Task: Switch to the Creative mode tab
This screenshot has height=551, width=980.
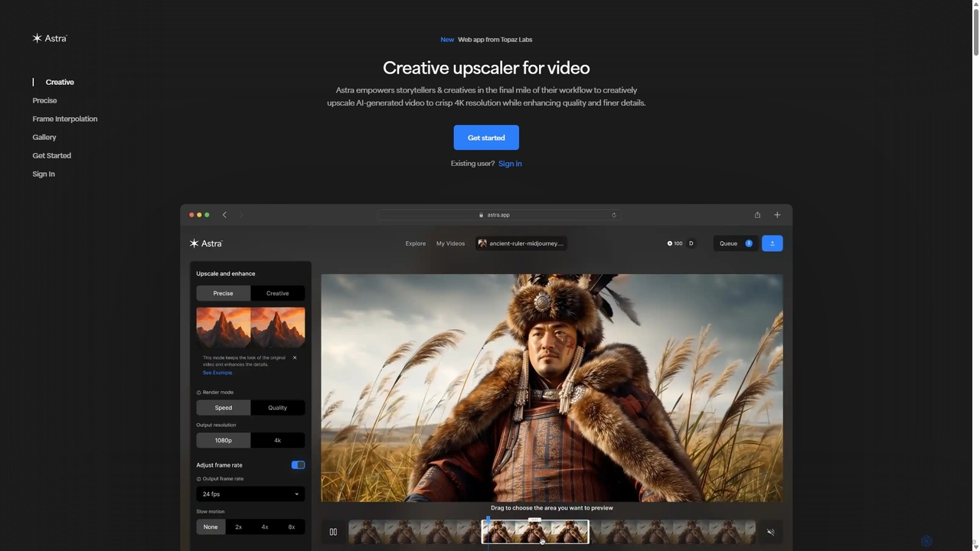Action: pos(277,293)
